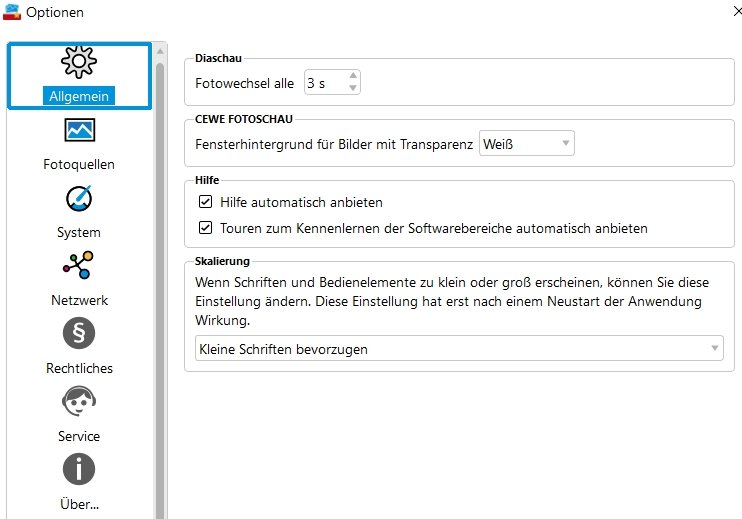The image size is (742, 519).
Task: Click the Rechtliches paragraph icon
Action: (79, 334)
